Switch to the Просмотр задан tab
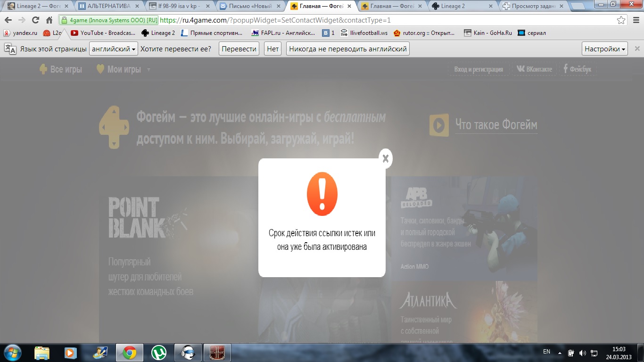 coord(533,6)
